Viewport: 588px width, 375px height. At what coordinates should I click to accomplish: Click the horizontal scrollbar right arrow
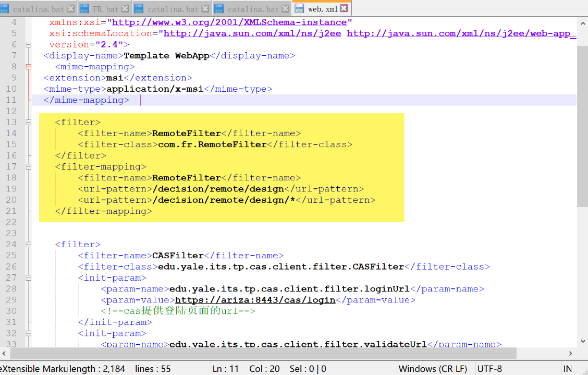pos(571,354)
